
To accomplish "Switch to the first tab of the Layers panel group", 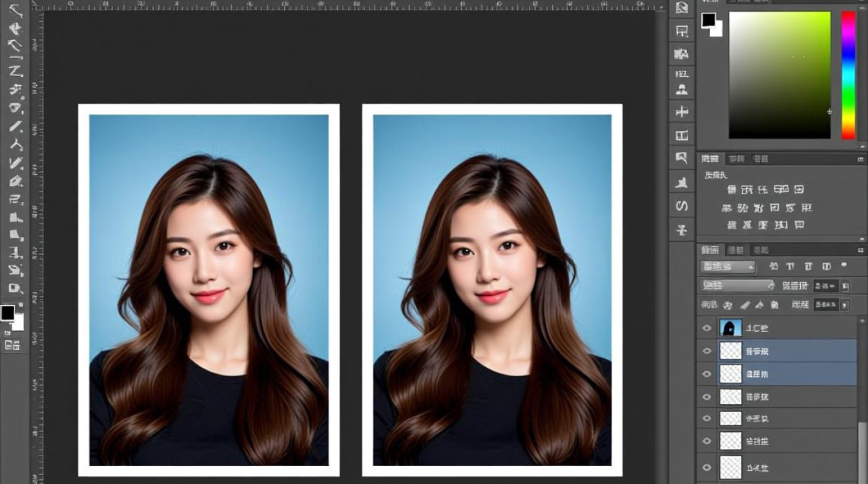I will tap(710, 250).
